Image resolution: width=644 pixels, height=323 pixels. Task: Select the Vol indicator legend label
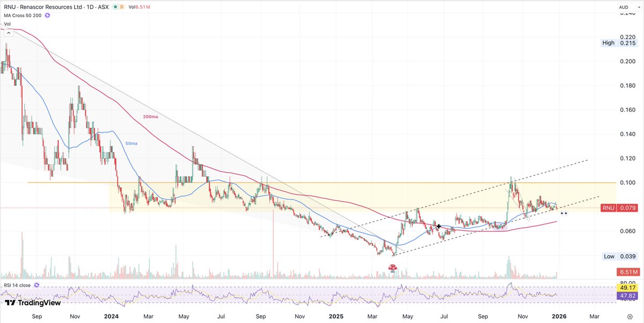click(8, 24)
